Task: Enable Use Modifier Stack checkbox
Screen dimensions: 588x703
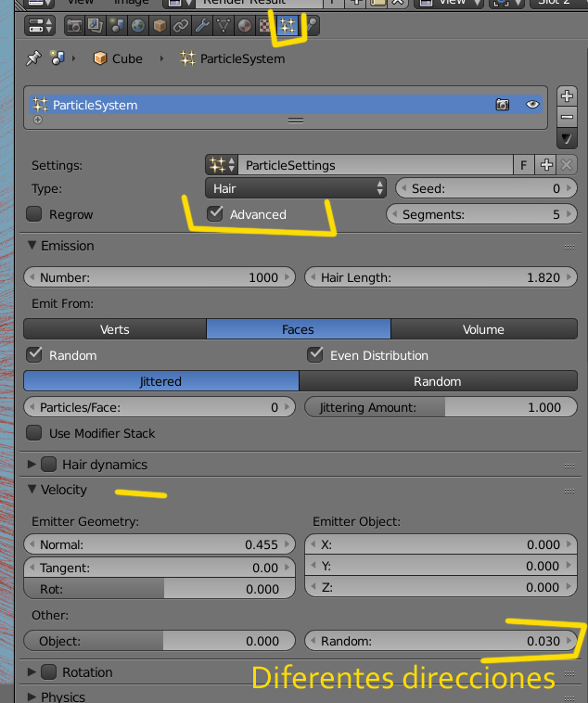Action: [x=34, y=433]
